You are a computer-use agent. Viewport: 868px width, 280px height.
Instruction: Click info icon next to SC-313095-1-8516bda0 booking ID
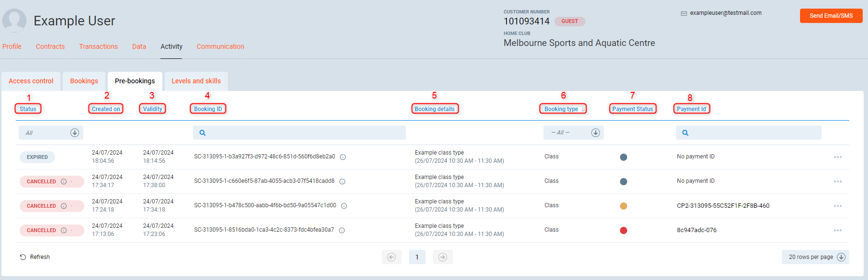(x=342, y=230)
